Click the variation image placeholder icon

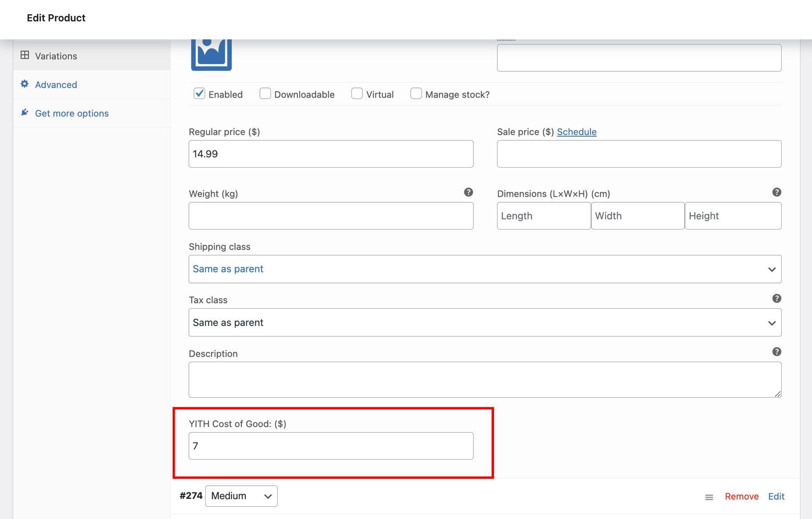[211, 55]
